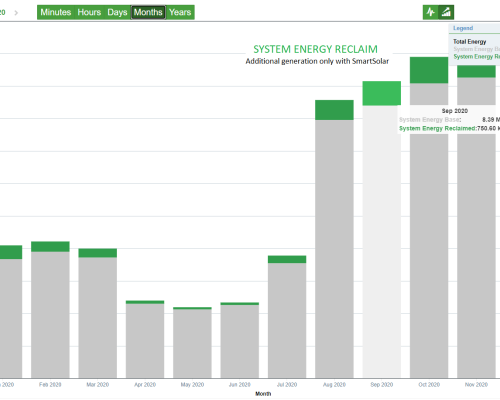This screenshot has width=500, height=400.
Task: Select the Months time range
Action: (148, 12)
